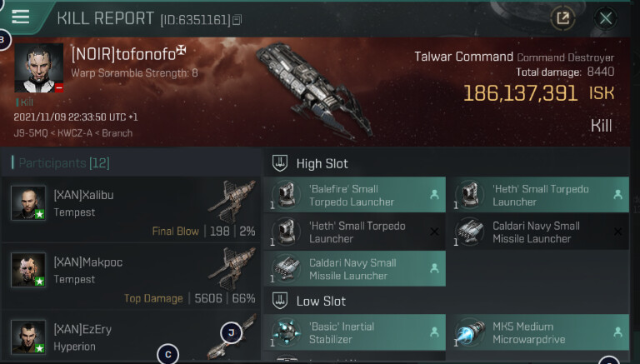Click the Talwar Command ship image

[314, 90]
